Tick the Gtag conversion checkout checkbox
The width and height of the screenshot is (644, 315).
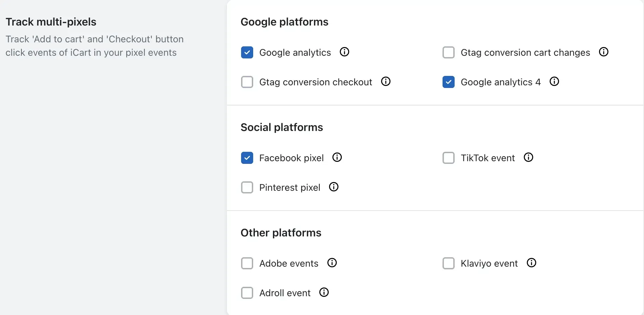pos(247,82)
